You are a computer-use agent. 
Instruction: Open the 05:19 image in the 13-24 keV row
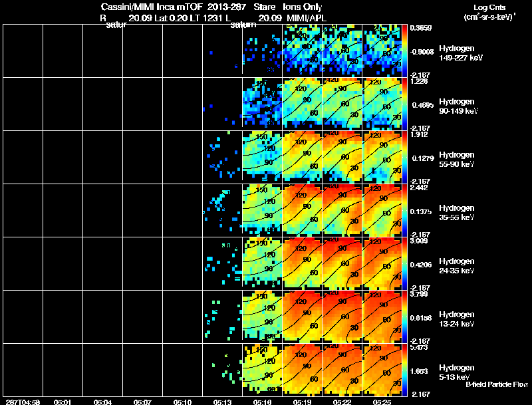(302, 317)
